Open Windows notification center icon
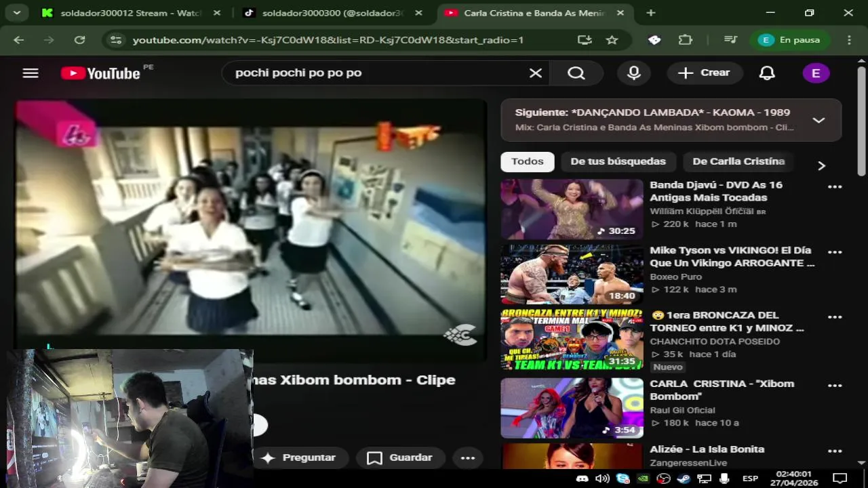 pos(840,479)
